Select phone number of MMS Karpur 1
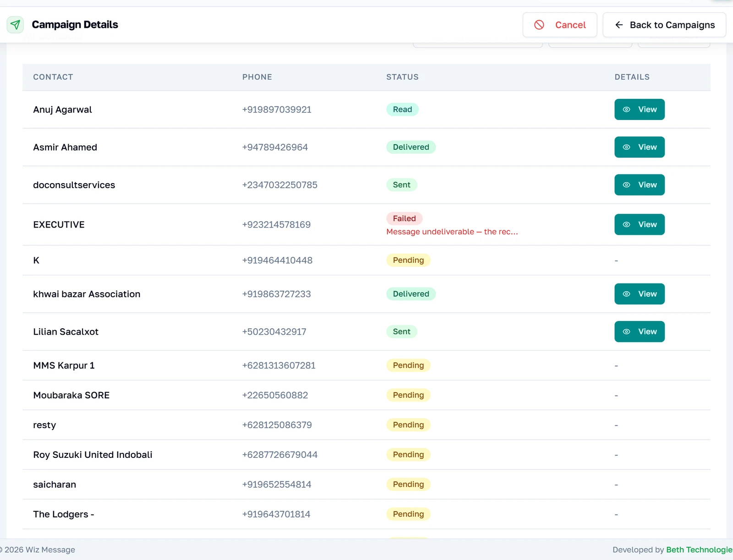The image size is (733, 560). pyautogui.click(x=279, y=365)
